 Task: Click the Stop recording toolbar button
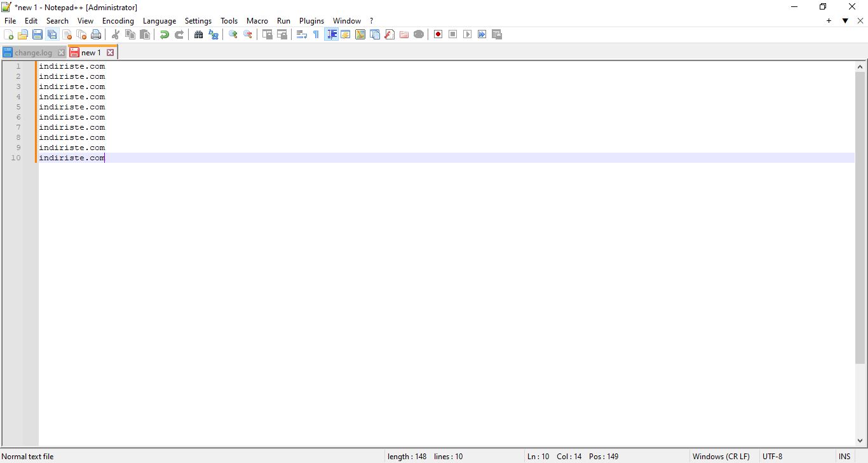click(453, 34)
